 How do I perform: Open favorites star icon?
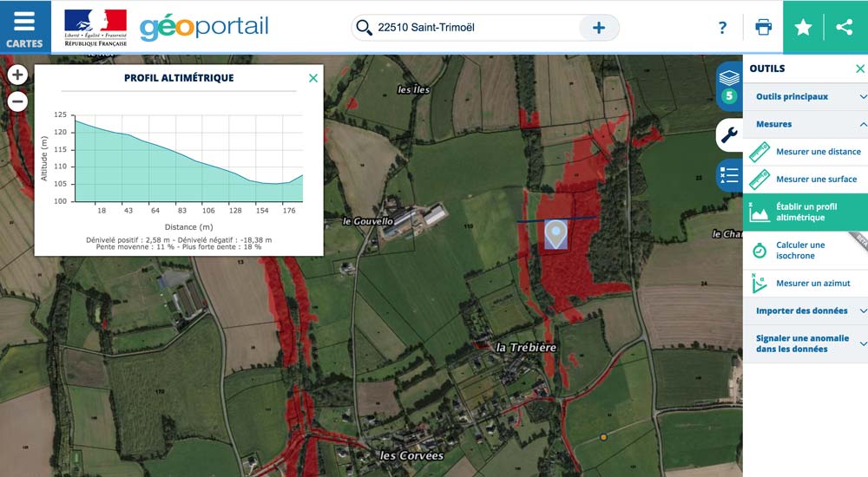pyautogui.click(x=803, y=27)
